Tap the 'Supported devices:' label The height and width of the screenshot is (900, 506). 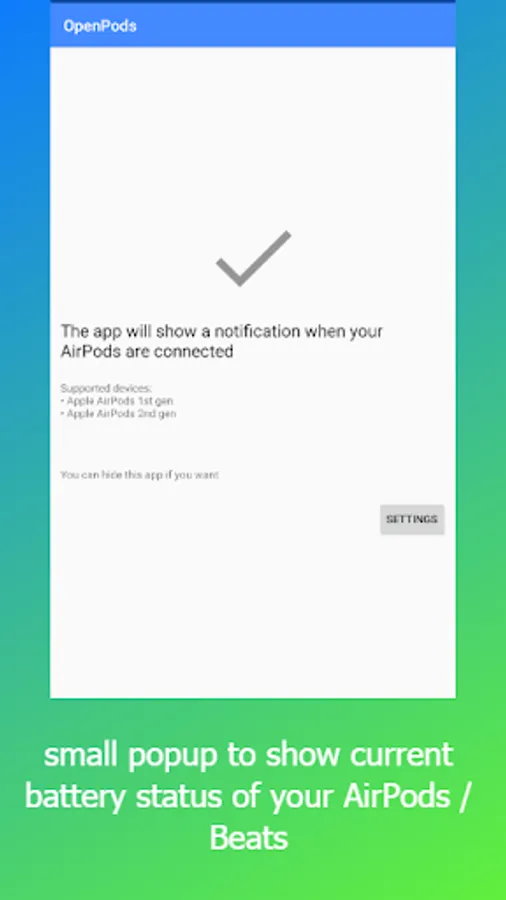pos(106,388)
